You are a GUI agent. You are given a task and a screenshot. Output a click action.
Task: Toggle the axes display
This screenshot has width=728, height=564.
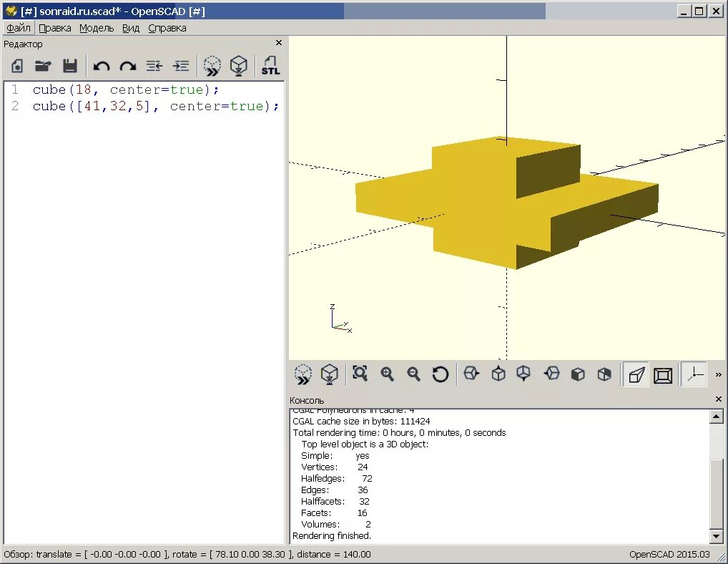point(695,374)
